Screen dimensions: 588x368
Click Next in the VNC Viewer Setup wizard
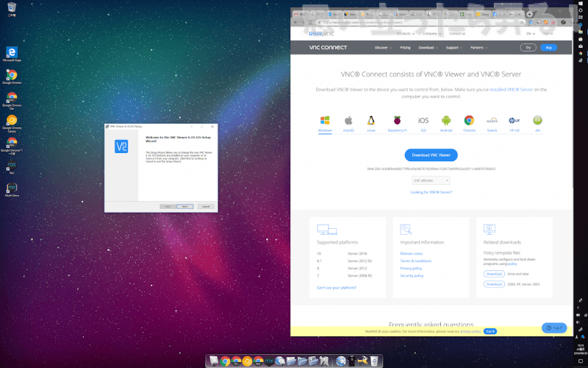pyautogui.click(x=185, y=207)
